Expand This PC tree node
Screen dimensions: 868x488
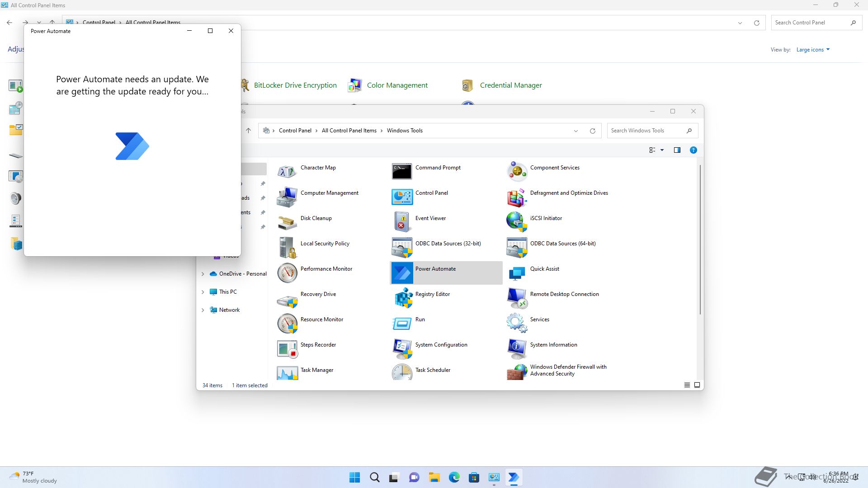[203, 292]
